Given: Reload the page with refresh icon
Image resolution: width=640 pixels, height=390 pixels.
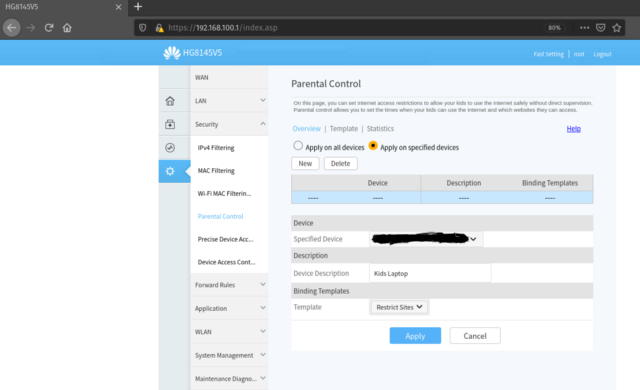Looking at the screenshot, I should pos(49,28).
